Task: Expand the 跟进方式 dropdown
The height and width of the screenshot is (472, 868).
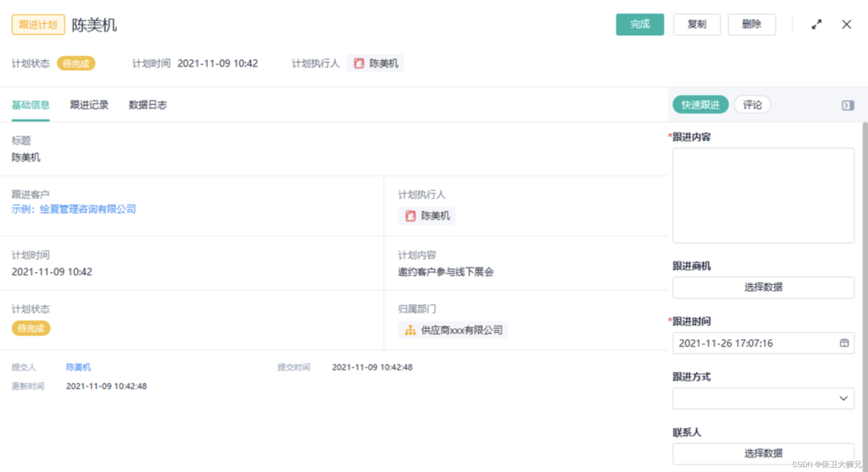Action: pos(763,398)
